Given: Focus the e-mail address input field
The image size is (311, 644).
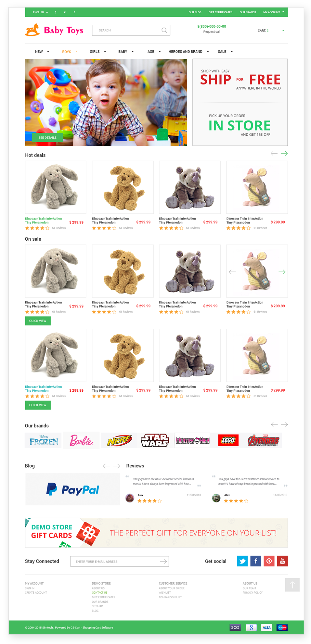Looking at the screenshot, I should click(115, 561).
